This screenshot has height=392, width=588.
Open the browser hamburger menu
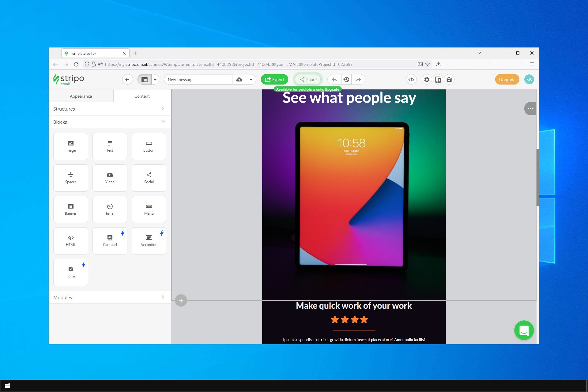pyautogui.click(x=532, y=64)
